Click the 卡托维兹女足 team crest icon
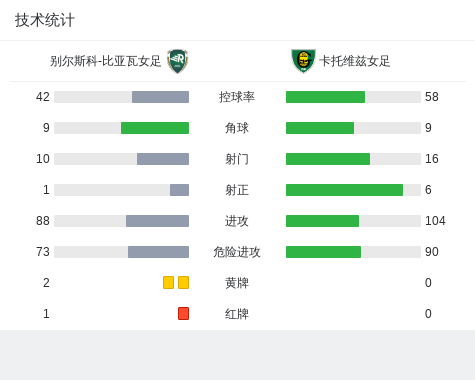This screenshot has width=475, height=380. click(x=303, y=61)
